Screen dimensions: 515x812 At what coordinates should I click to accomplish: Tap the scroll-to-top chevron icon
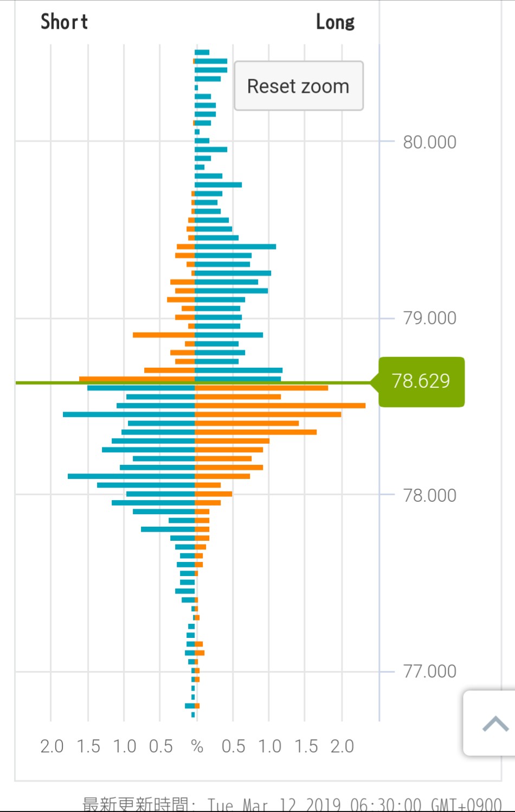(494, 724)
